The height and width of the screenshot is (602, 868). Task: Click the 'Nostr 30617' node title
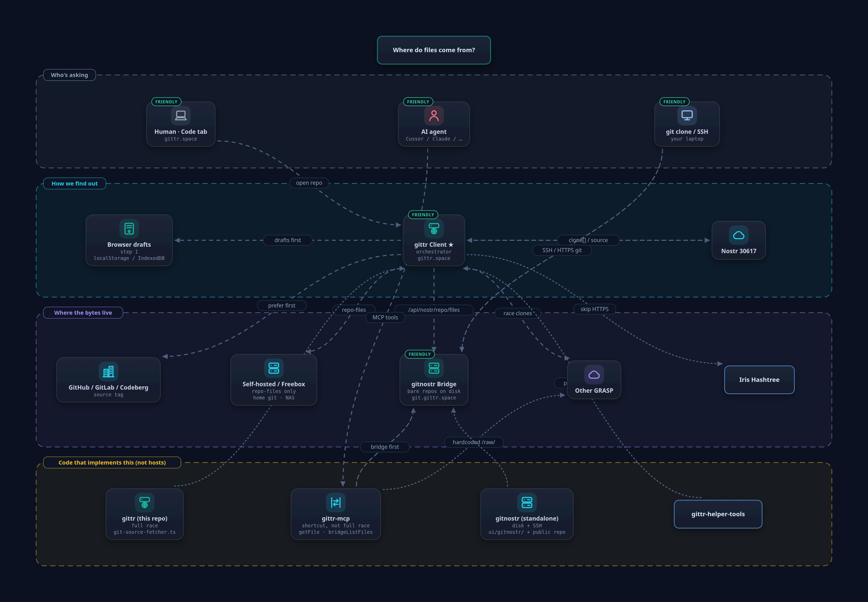pos(738,251)
